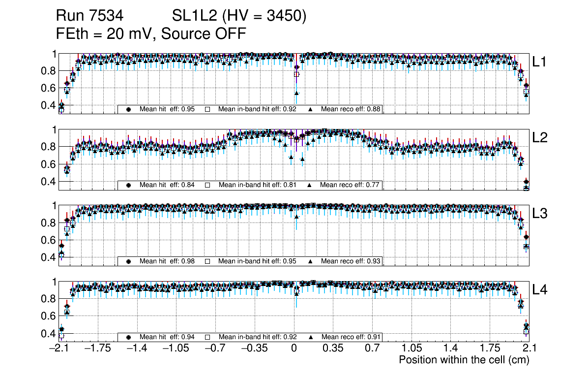Select the triangle marker in L2 legend

pyautogui.click(x=310, y=185)
